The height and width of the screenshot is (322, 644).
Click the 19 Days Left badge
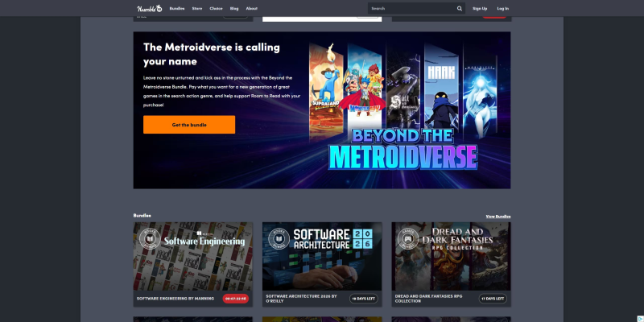pos(364,299)
